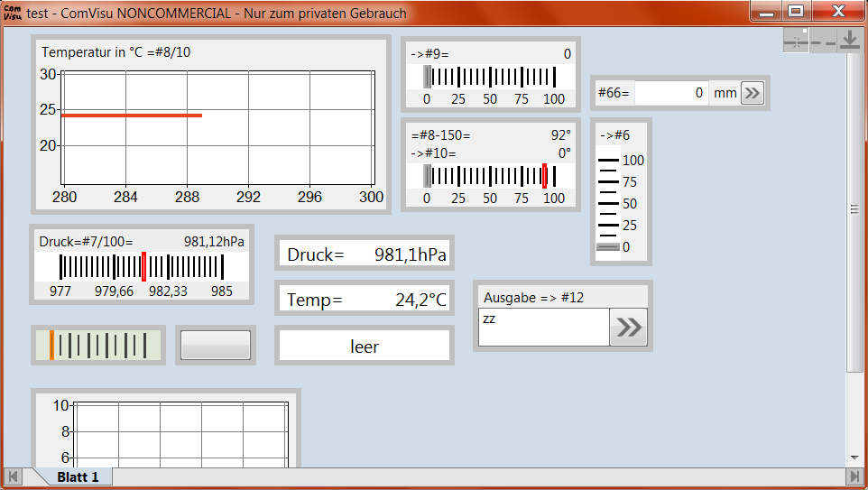The height and width of the screenshot is (490, 868).
Task: Send the #66 mm value with its arrow button
Action: click(x=753, y=93)
